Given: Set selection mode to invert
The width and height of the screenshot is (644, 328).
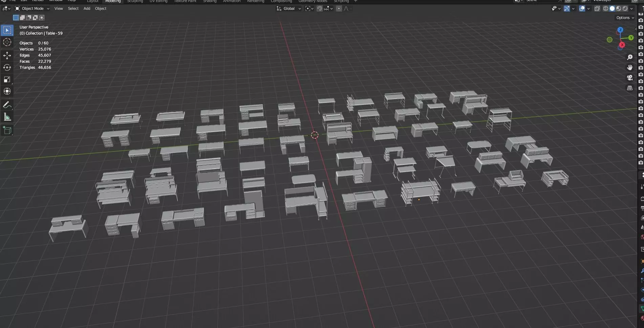Looking at the screenshot, I should (35, 18).
